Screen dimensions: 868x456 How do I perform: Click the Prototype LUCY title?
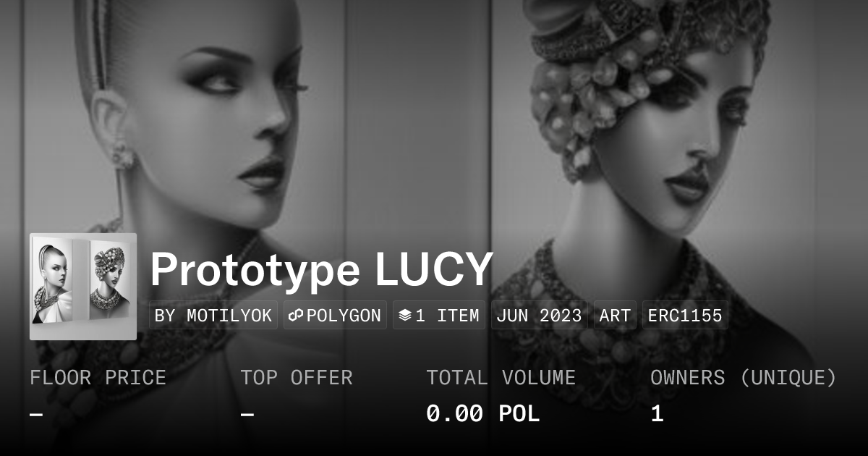pyautogui.click(x=322, y=270)
